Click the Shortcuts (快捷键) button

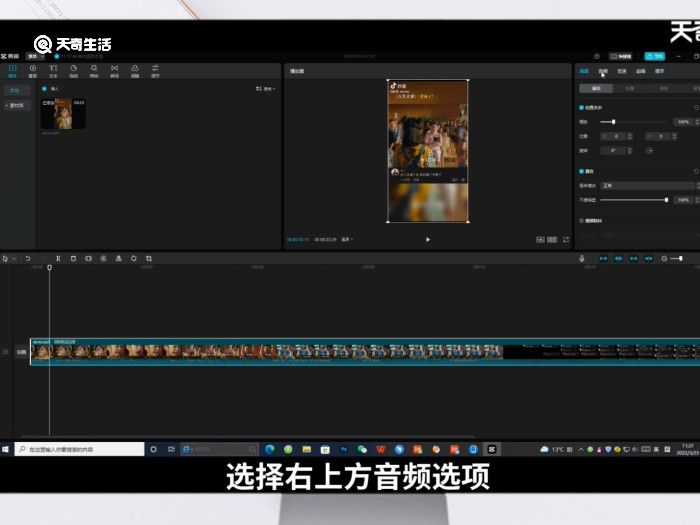[621, 56]
